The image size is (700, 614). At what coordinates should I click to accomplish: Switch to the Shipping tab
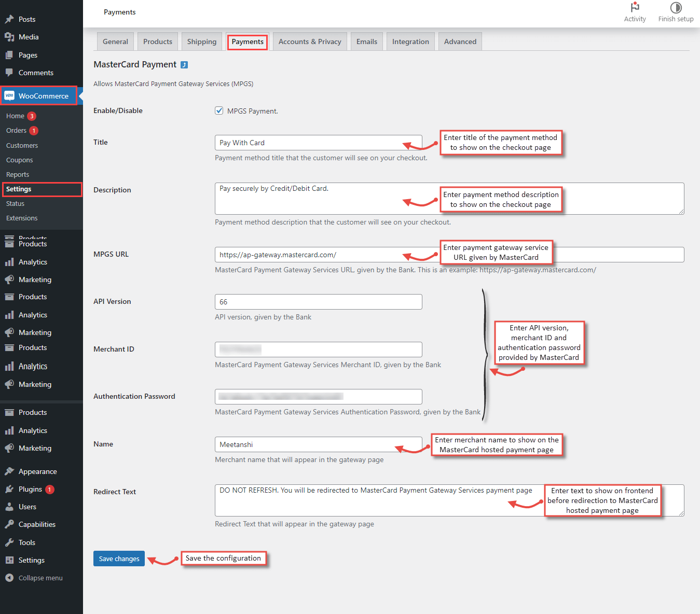[x=202, y=41]
